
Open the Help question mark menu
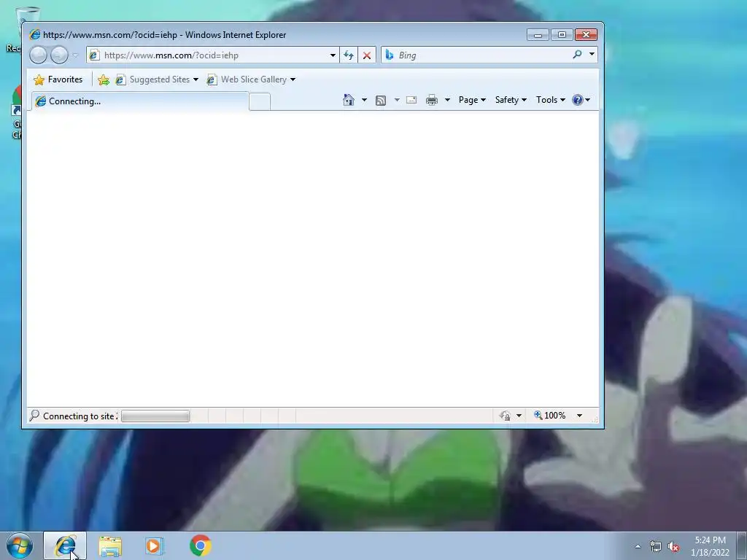click(x=581, y=100)
